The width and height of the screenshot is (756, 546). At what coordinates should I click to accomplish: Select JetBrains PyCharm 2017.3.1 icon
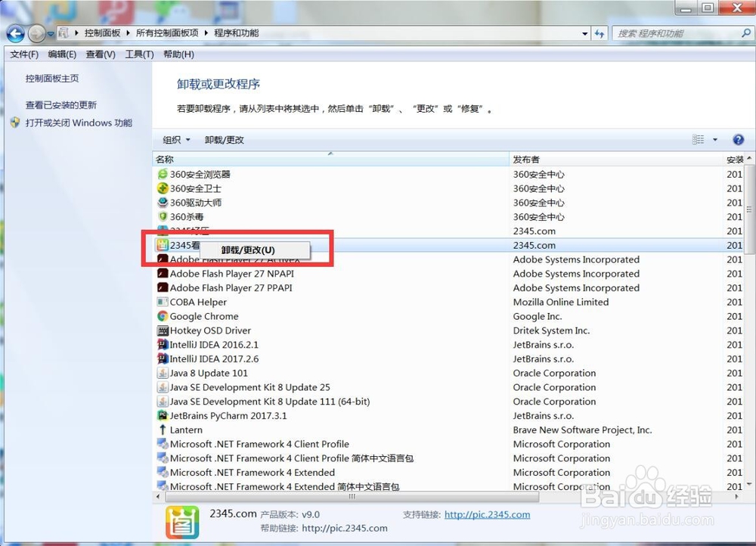[163, 416]
